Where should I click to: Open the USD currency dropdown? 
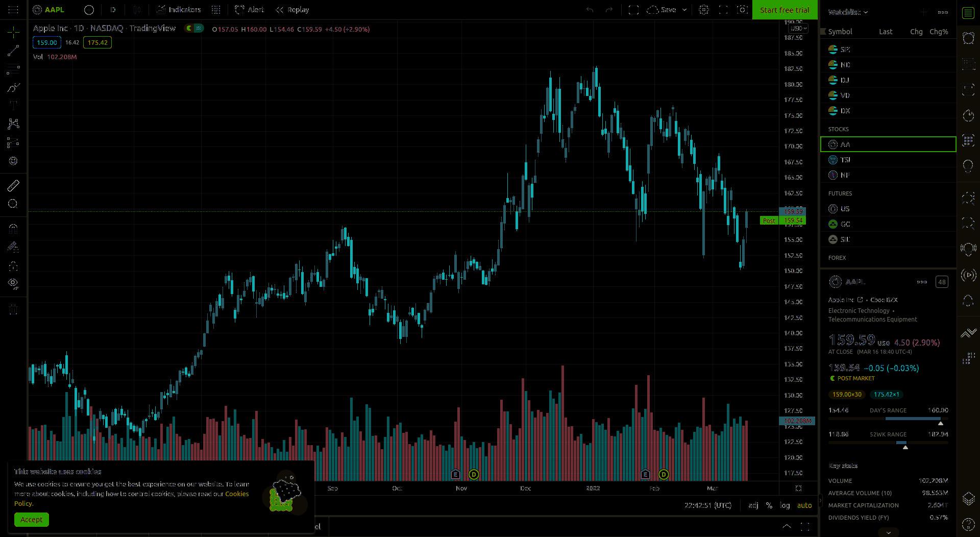point(799,28)
